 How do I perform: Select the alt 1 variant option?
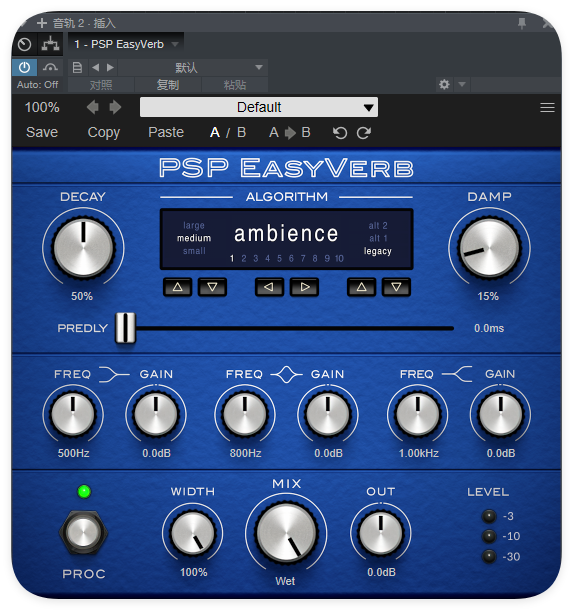click(x=378, y=238)
